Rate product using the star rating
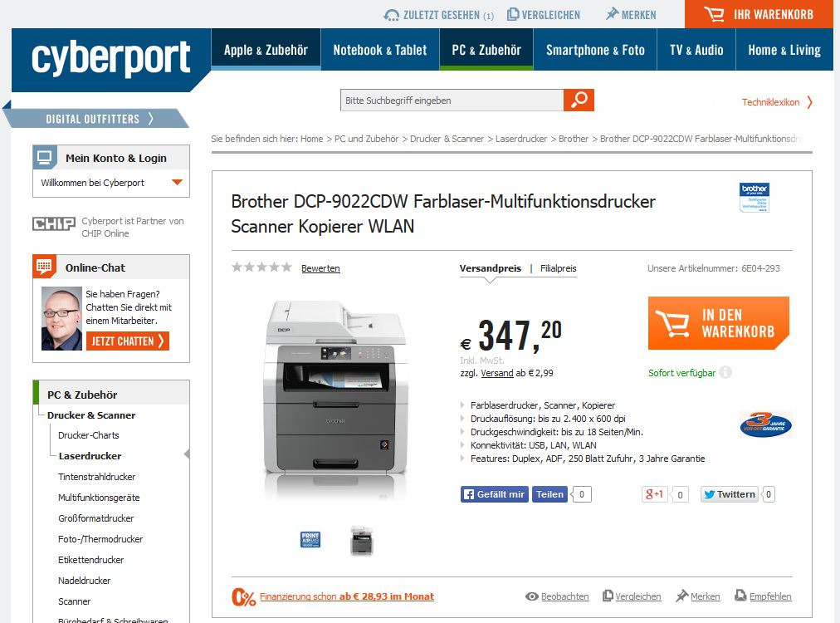 [261, 267]
